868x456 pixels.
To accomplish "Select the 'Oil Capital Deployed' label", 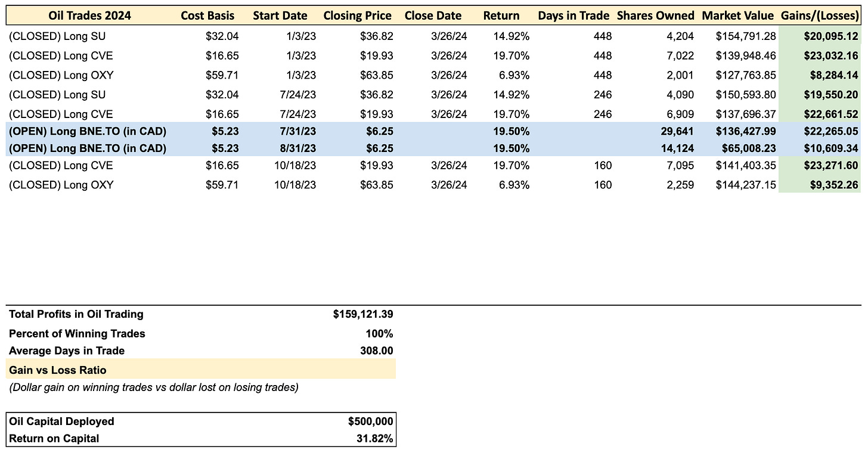I will 61,421.
